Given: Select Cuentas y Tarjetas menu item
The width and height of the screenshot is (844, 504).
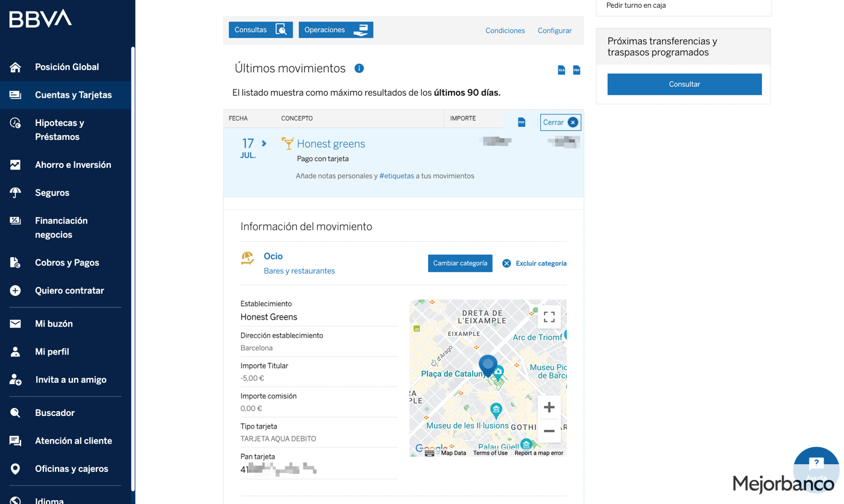Looking at the screenshot, I should tap(65, 95).
